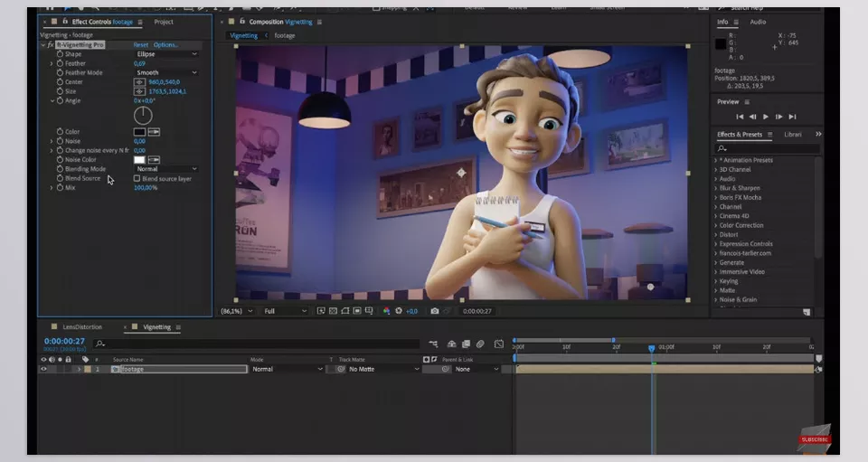
Task: Open the footage layer Mode dropdown
Action: point(287,369)
